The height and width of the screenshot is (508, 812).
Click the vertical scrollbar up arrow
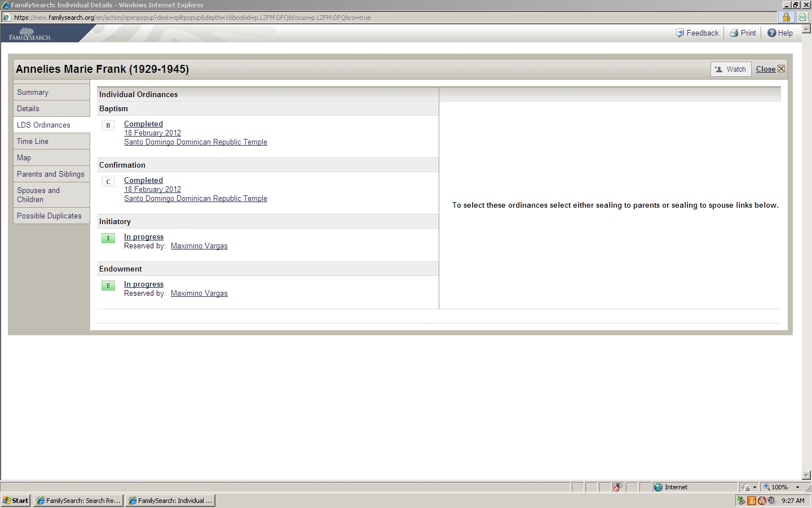pyautogui.click(x=806, y=28)
